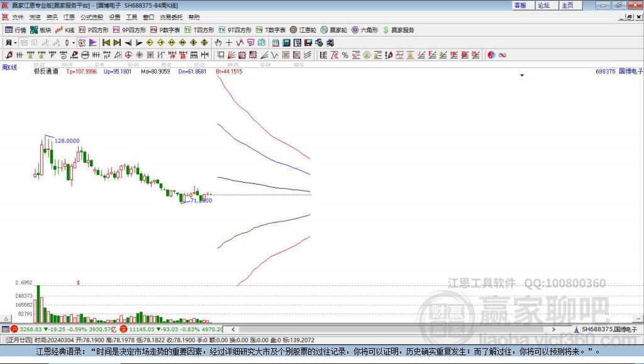The width and height of the screenshot is (644, 364).
Task: Click the infinity loop icon
Action: [502, 55]
